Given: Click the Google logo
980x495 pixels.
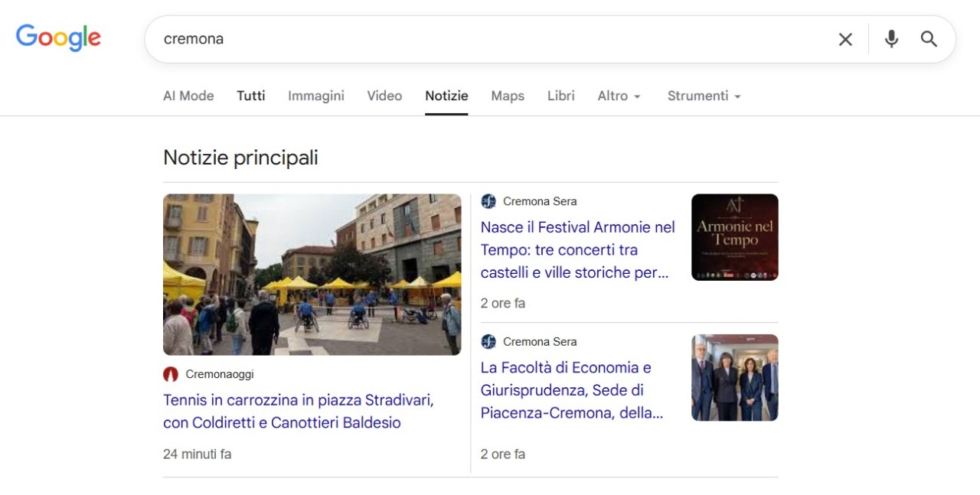Looking at the screenshot, I should pos(58,37).
